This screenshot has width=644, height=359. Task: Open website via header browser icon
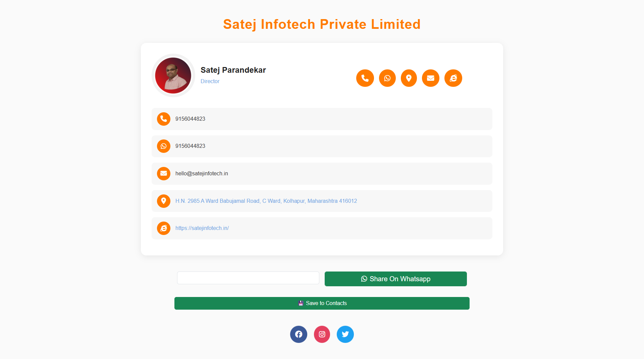453,78
